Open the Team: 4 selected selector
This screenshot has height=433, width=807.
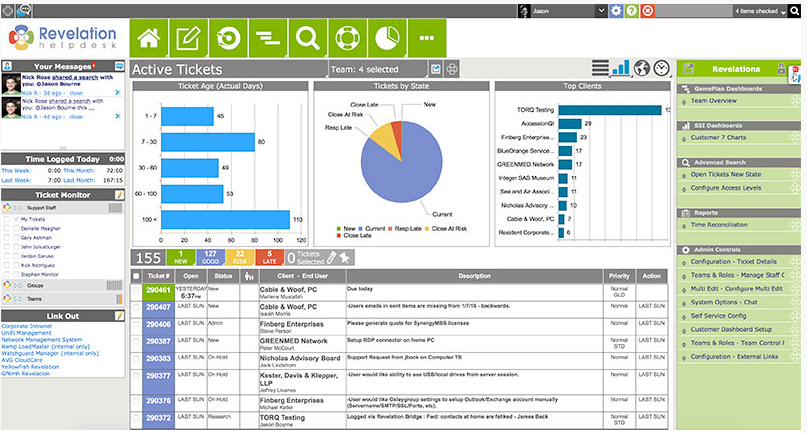click(x=378, y=69)
